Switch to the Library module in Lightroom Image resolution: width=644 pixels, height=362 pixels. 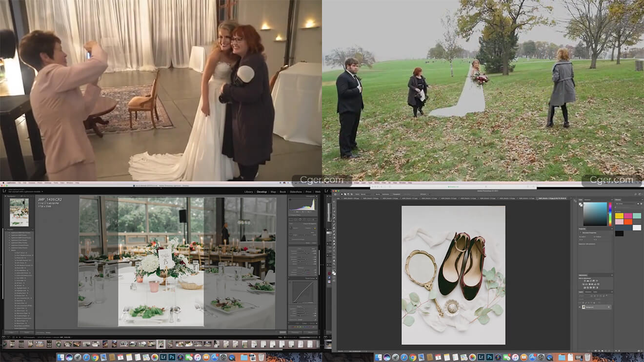pos(248,192)
